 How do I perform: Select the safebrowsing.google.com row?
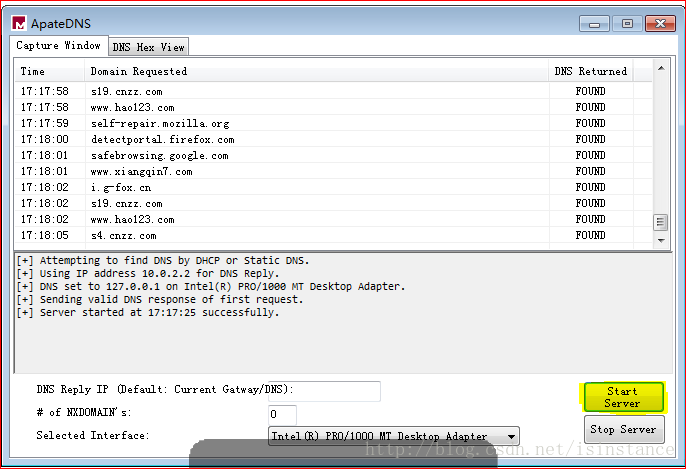333,155
